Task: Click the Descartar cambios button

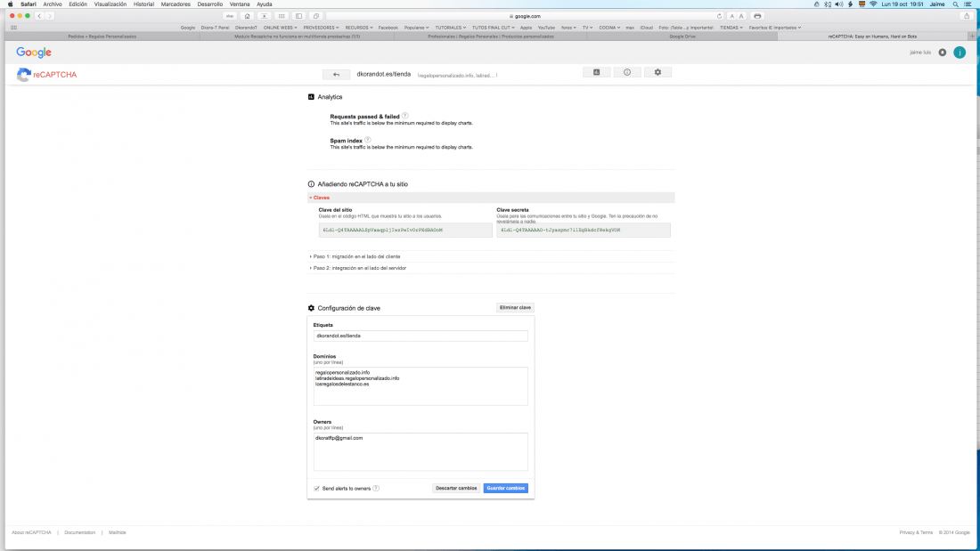Action: tap(456, 489)
